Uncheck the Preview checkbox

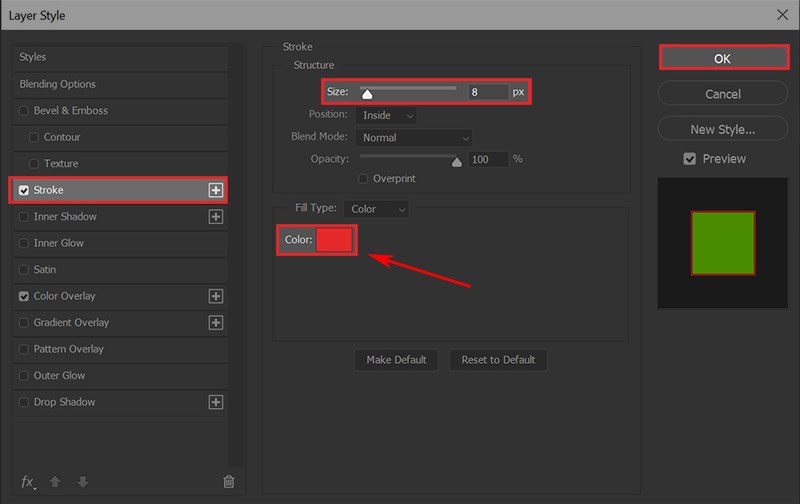coord(689,159)
